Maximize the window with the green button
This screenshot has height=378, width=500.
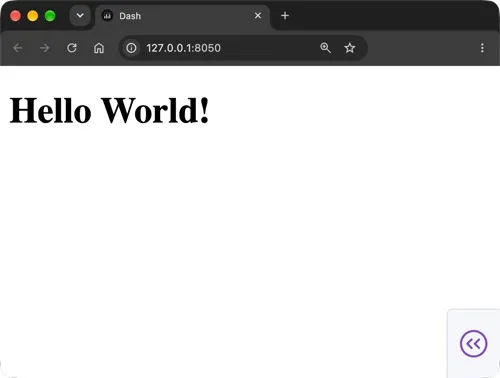[x=50, y=16]
